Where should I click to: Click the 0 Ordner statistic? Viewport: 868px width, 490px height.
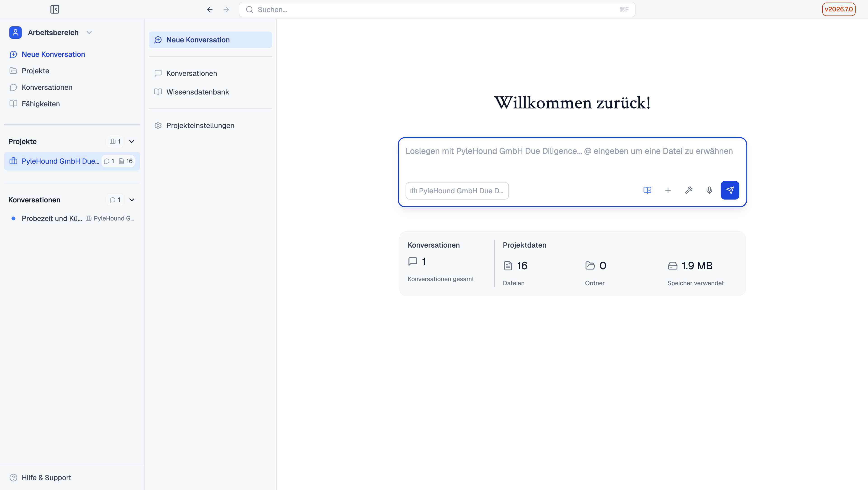[x=603, y=266]
